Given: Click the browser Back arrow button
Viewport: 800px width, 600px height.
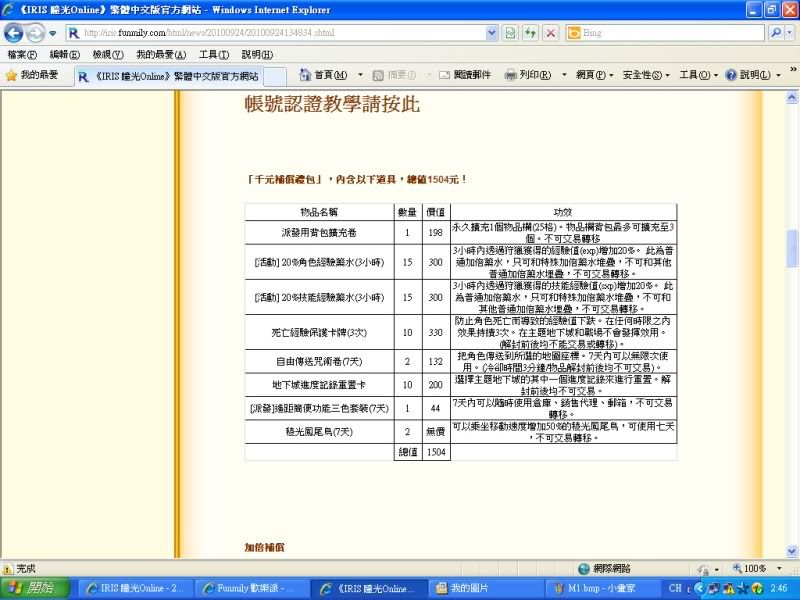Looking at the screenshot, I should point(15,32).
